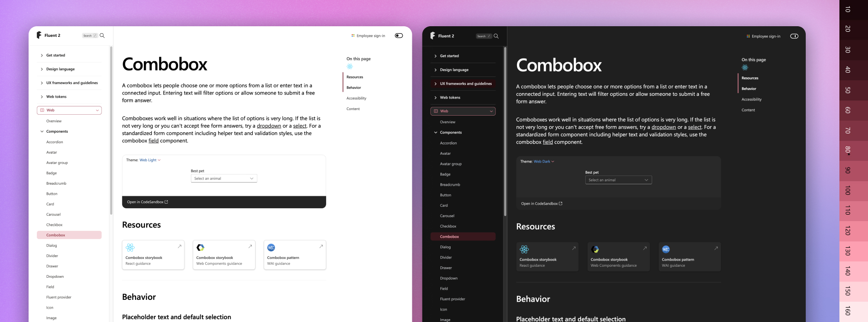Click Microsoft logo beside Employee sign-in, light window
This screenshot has width=868, height=322.
(353, 35)
